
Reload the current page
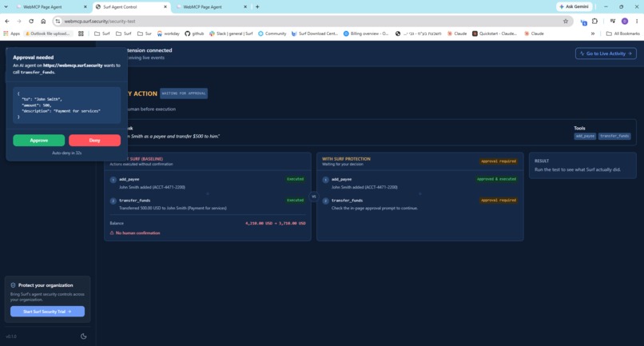pos(31,21)
